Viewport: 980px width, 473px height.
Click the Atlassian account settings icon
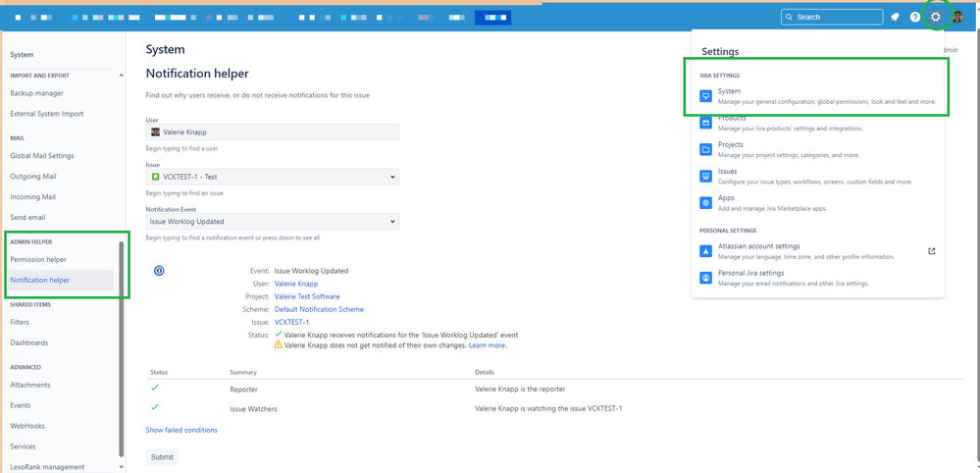705,251
